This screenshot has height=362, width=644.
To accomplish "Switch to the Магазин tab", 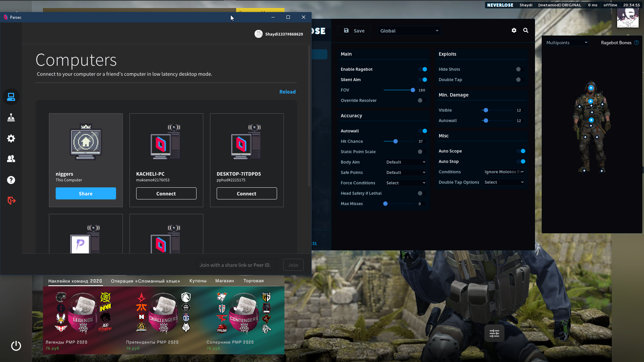I will pos(224,281).
